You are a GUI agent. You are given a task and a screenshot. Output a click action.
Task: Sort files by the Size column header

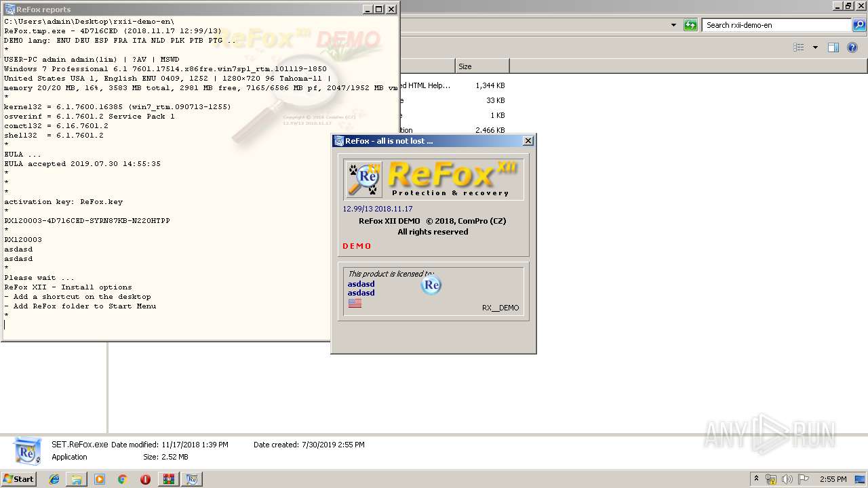482,66
